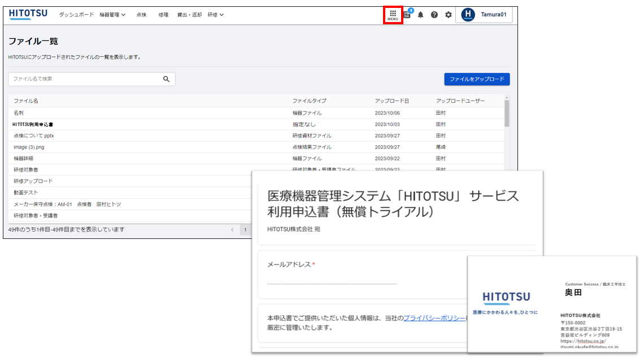The height and width of the screenshot is (357, 644).
Task: Click the HITOTSU株式会社 宛 text
Action: (294, 229)
